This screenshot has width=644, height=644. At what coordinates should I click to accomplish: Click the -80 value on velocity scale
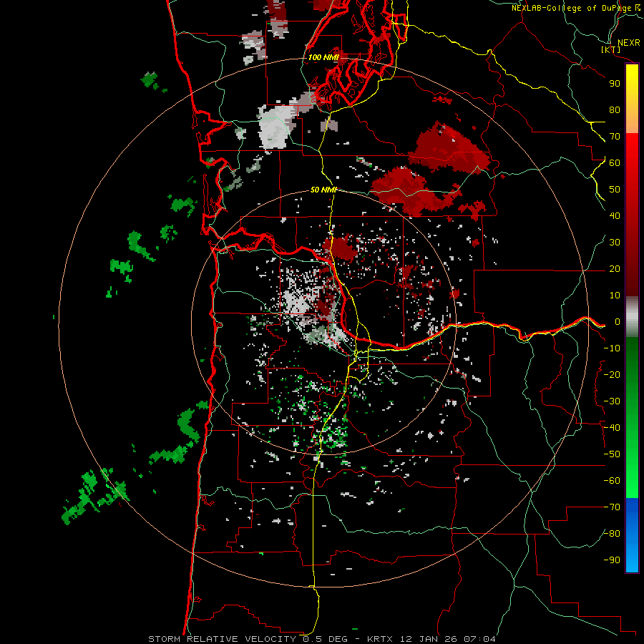point(612,534)
